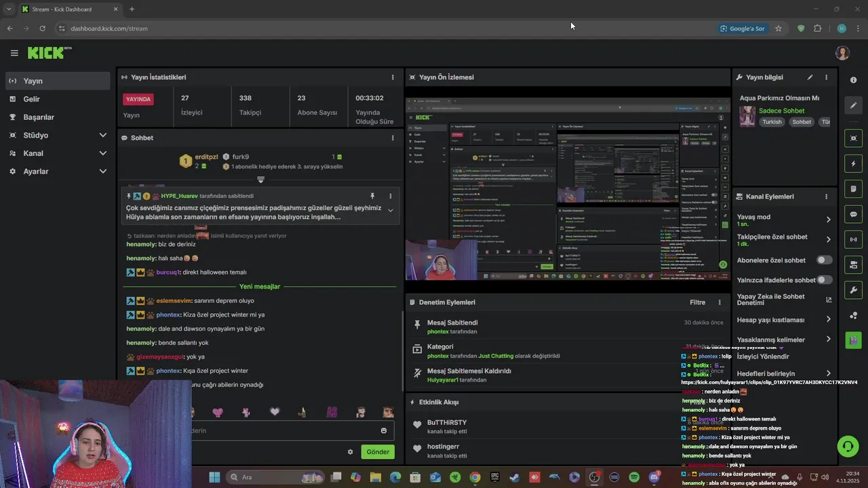Click the camera channel icon in right sidebar

[x=853, y=264]
